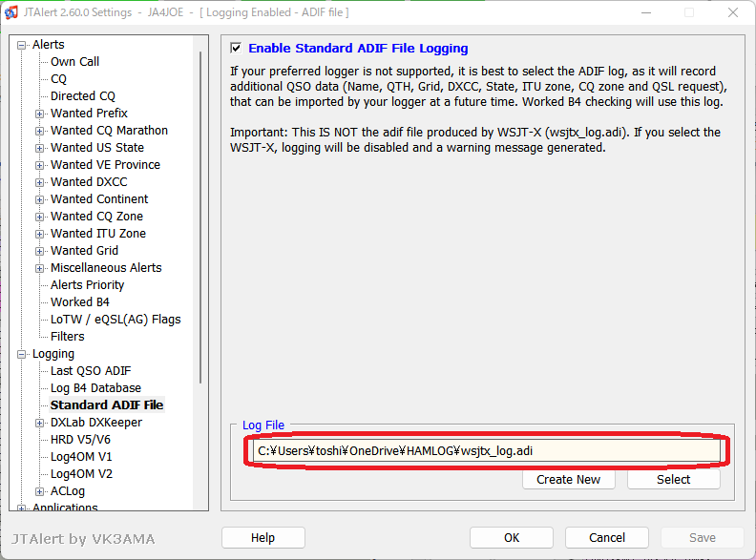Viewport: 756px width, 560px height.
Task: Minimize the JTAlert Settings window
Action: click(x=646, y=12)
